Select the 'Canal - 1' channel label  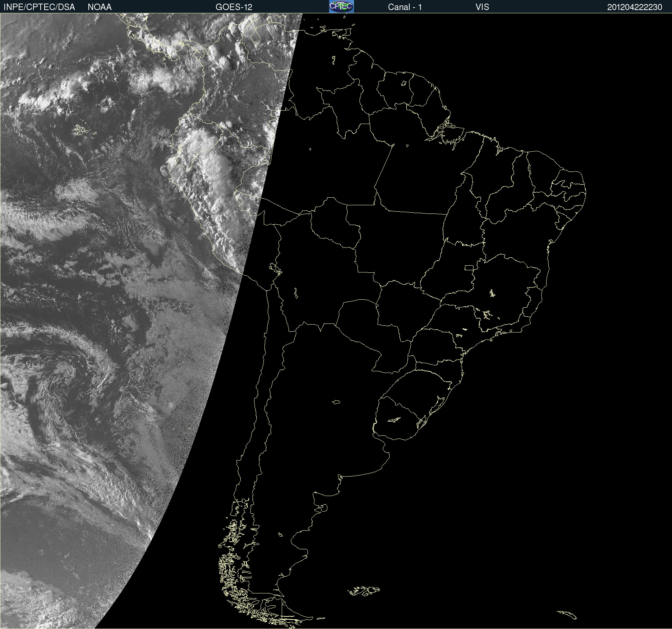pyautogui.click(x=405, y=7)
